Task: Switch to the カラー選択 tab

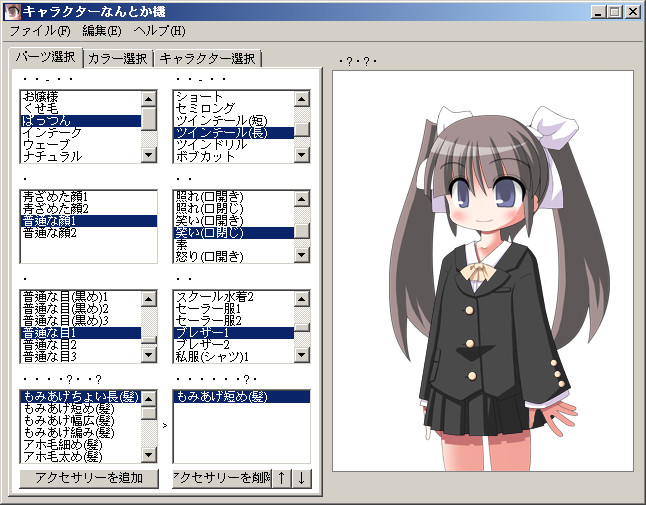Action: pyautogui.click(x=117, y=59)
